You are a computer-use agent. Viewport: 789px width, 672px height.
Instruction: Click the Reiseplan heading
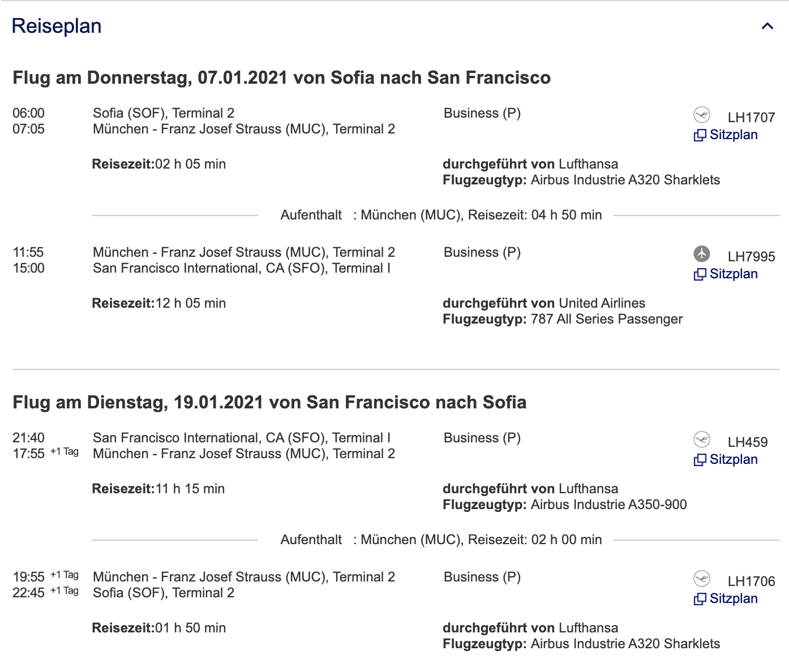click(57, 26)
